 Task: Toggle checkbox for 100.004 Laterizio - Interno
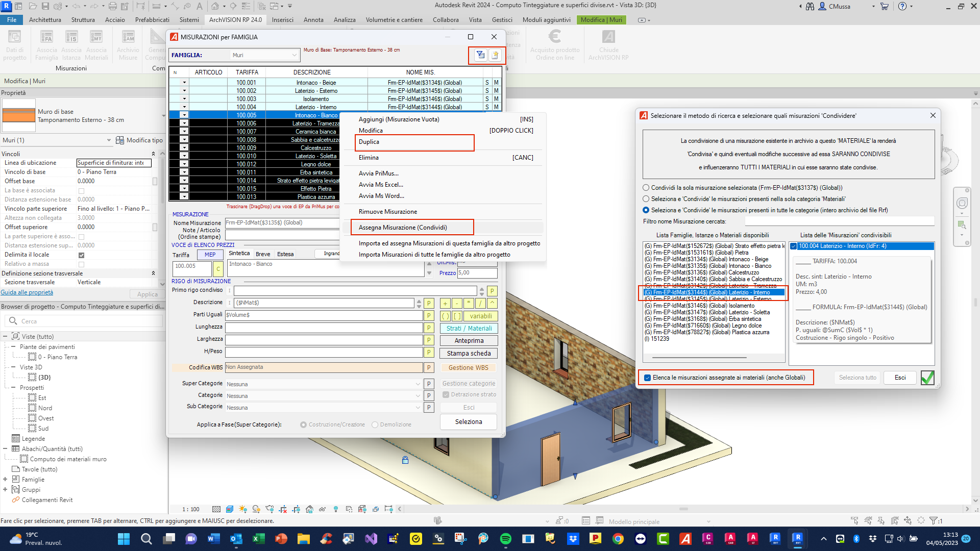tap(794, 246)
